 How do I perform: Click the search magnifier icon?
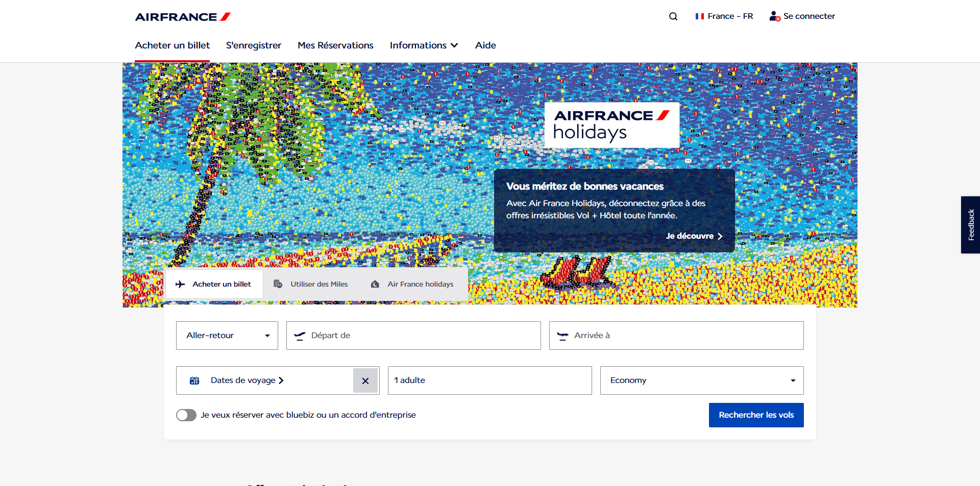(673, 16)
